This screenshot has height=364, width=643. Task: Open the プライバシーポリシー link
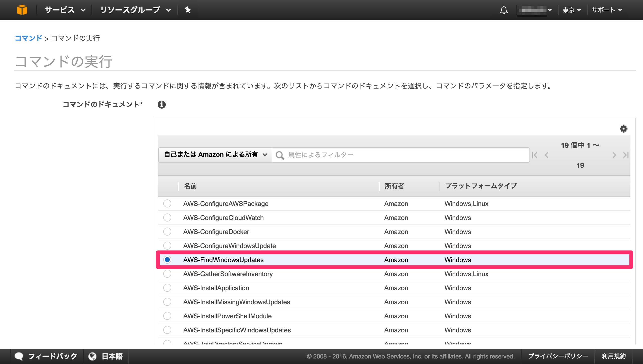(x=558, y=356)
